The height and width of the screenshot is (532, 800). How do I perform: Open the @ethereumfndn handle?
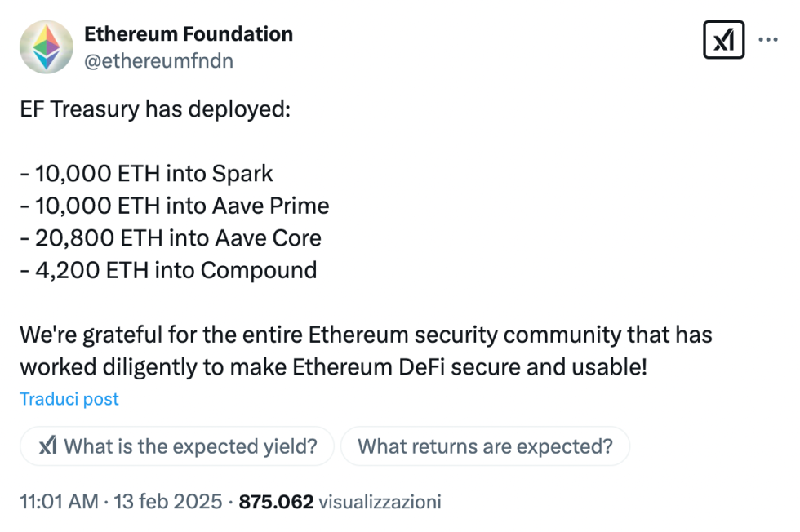158,60
